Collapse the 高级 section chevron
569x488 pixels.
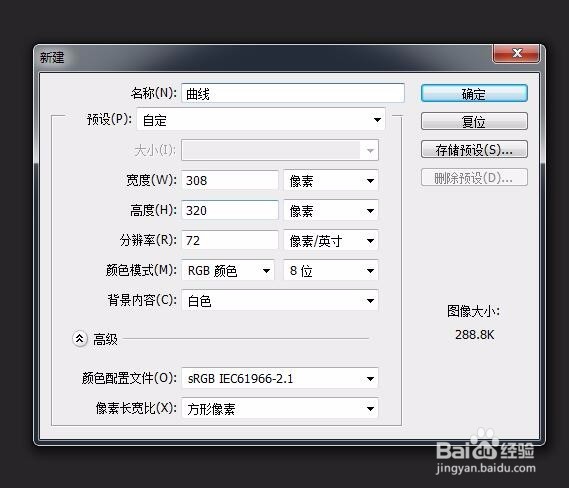pyautogui.click(x=79, y=339)
